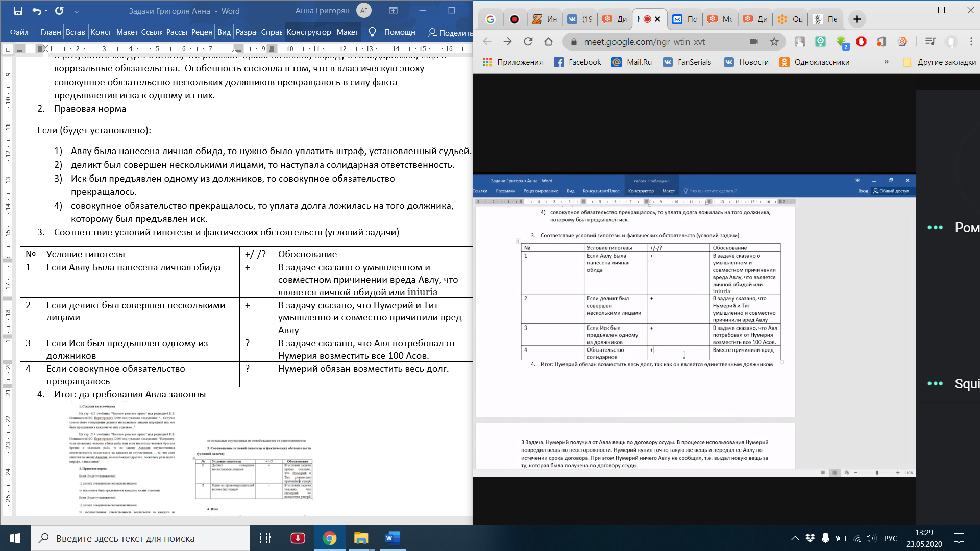Open Chrome from the taskbar

point(330,538)
